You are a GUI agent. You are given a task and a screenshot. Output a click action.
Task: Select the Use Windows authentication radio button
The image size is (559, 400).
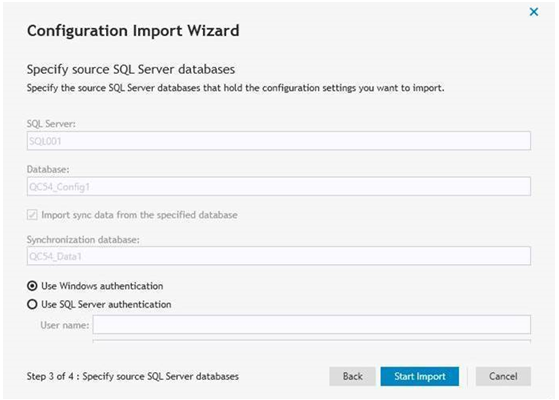[32, 286]
